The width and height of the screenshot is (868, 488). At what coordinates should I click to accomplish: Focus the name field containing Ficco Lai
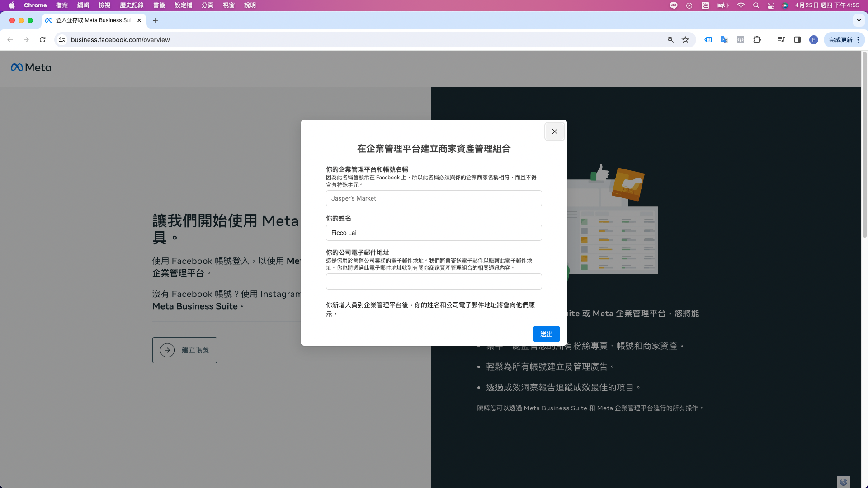pos(434,233)
